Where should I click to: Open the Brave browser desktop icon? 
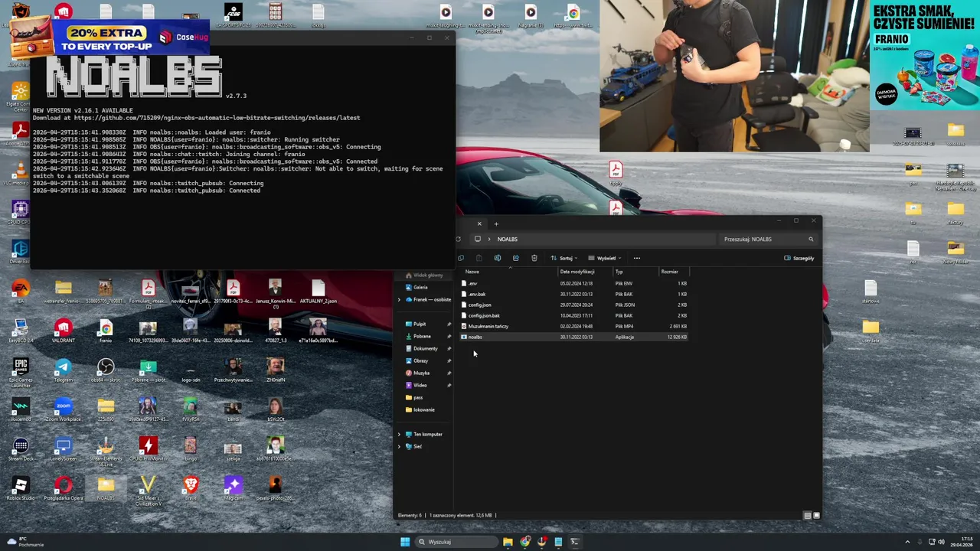coord(191,488)
